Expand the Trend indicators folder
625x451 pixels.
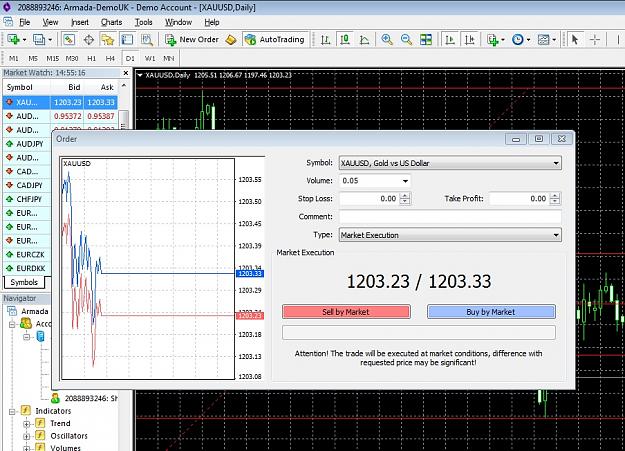(x=27, y=424)
